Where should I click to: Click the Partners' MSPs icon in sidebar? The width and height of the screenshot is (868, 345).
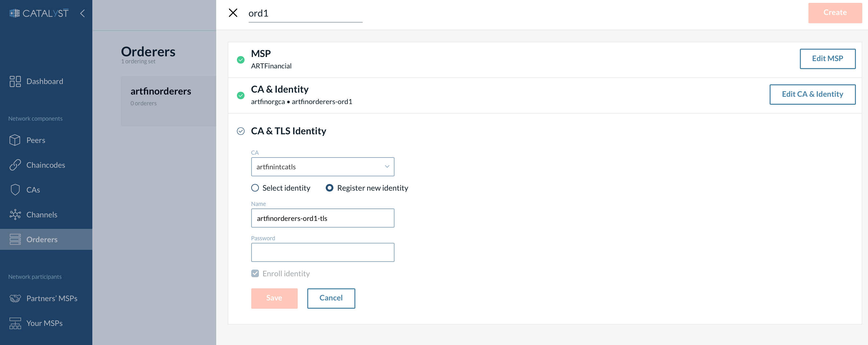15,298
